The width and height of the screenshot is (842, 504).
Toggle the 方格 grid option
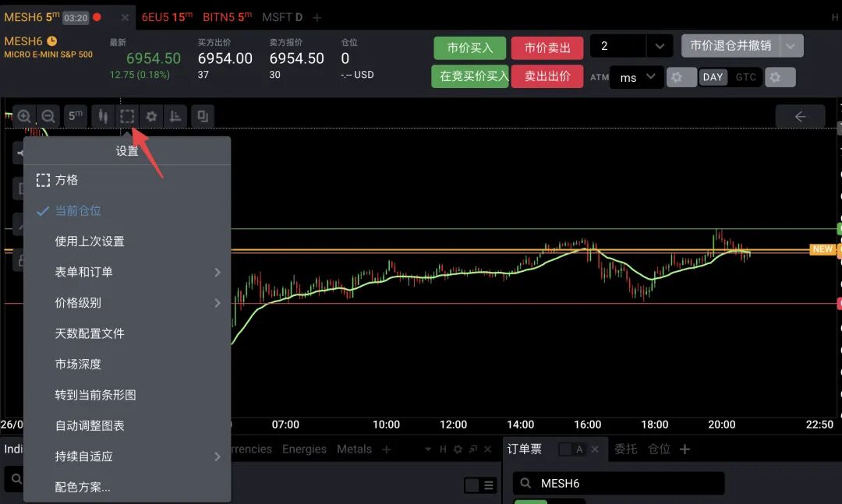click(x=66, y=180)
